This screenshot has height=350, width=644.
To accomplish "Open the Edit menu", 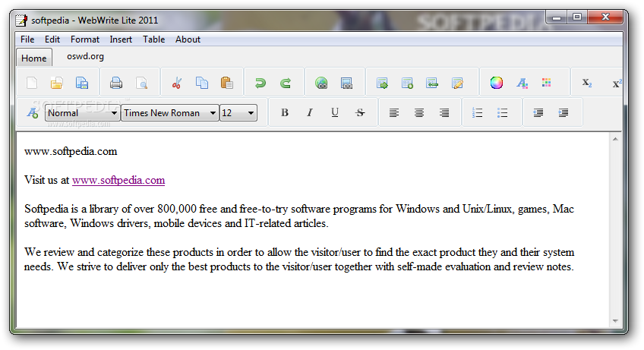I will pyautogui.click(x=52, y=39).
